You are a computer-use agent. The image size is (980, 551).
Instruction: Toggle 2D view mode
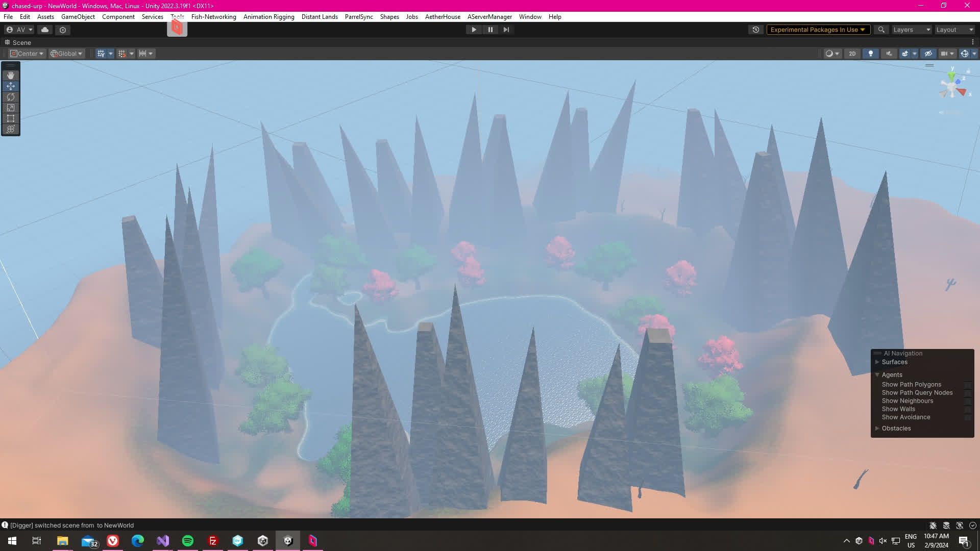[x=852, y=54]
